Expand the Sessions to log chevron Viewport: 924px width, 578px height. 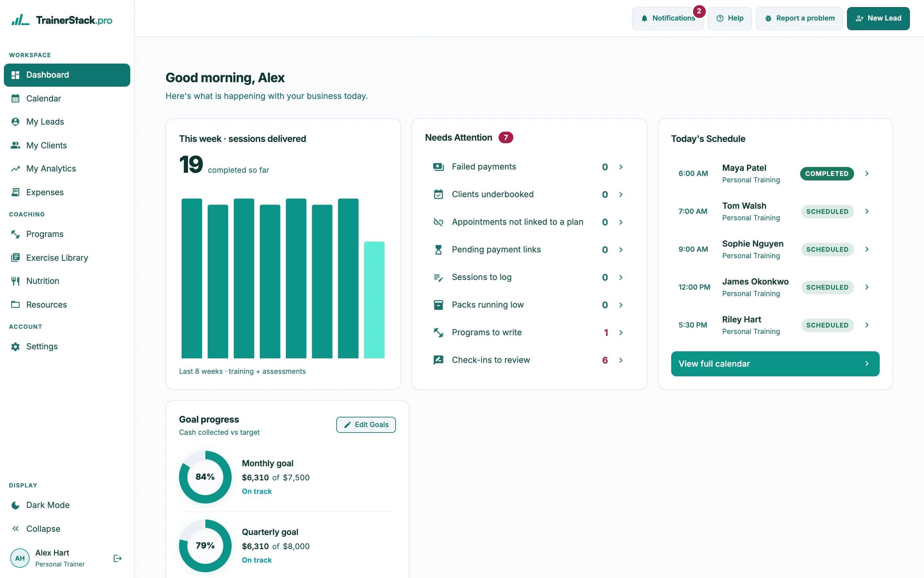621,277
